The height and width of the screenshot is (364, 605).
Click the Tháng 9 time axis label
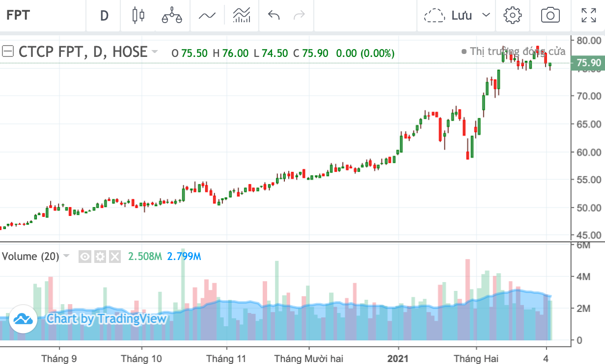tap(59, 359)
